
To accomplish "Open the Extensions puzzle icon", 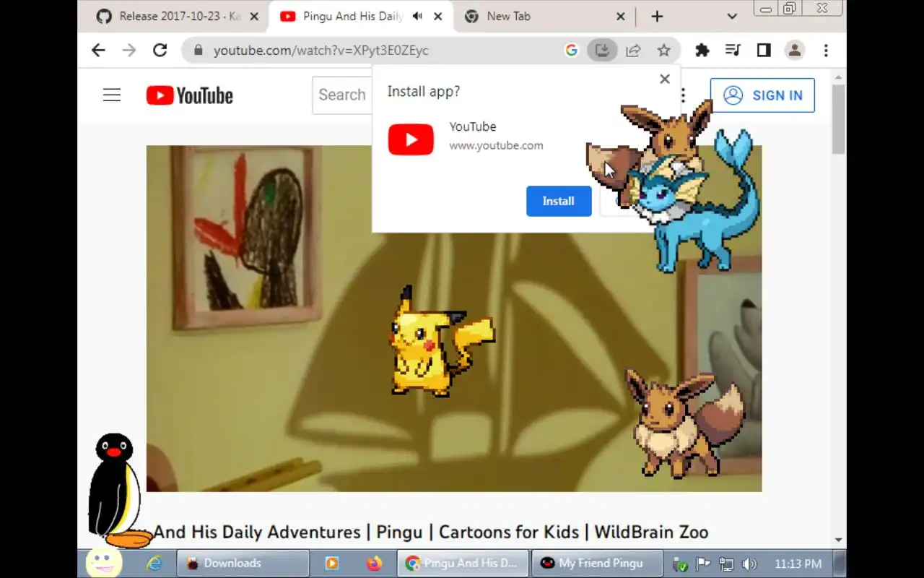I will 702,51.
